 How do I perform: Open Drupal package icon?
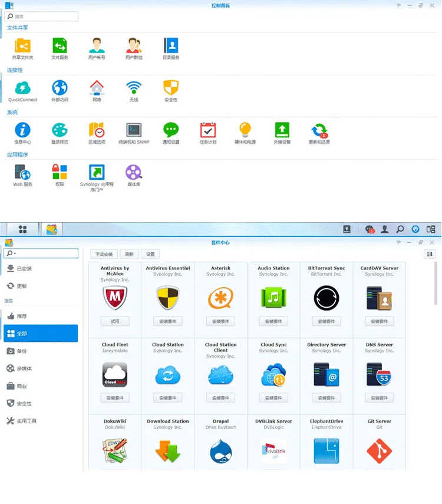(220, 451)
